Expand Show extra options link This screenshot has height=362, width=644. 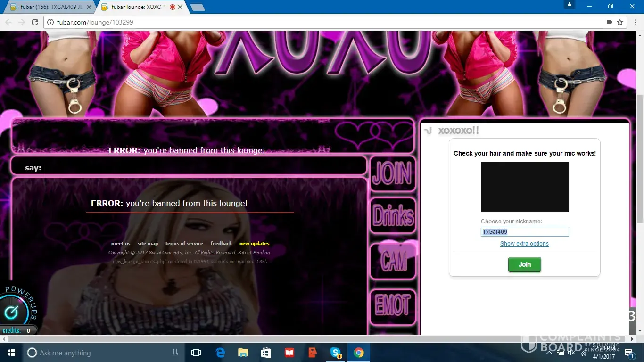point(524,244)
